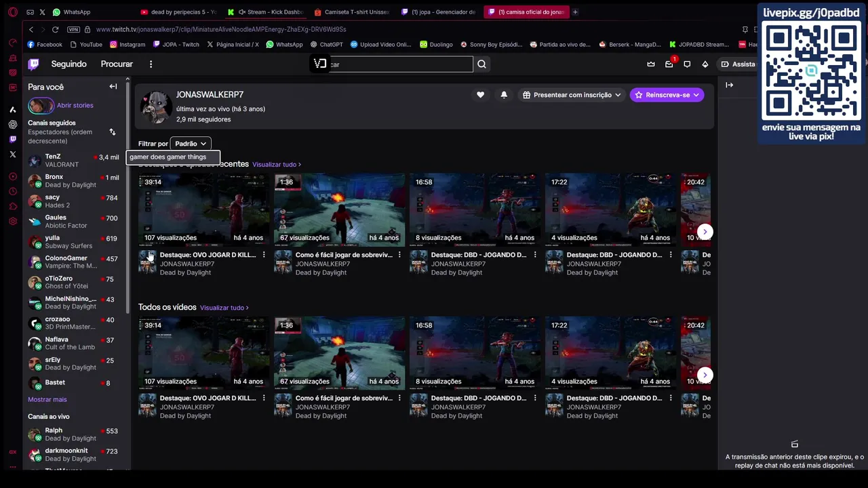Image resolution: width=868 pixels, height=488 pixels.
Task: Open Gaules Abiotic Factor channel
Action: [x=73, y=221]
